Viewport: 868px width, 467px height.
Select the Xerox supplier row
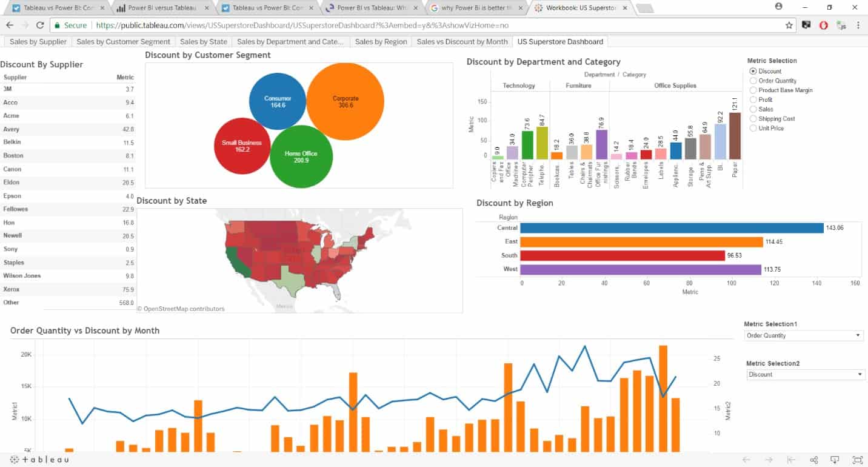tap(68, 289)
